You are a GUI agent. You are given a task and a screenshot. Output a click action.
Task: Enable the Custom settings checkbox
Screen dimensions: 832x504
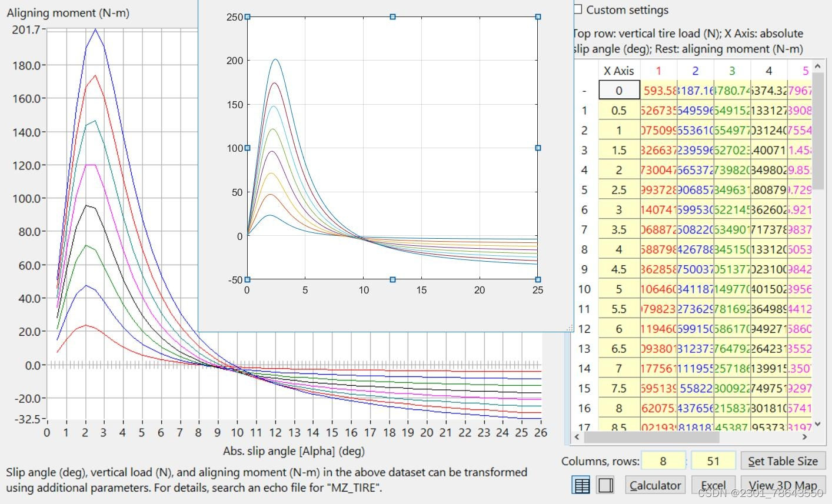(577, 9)
